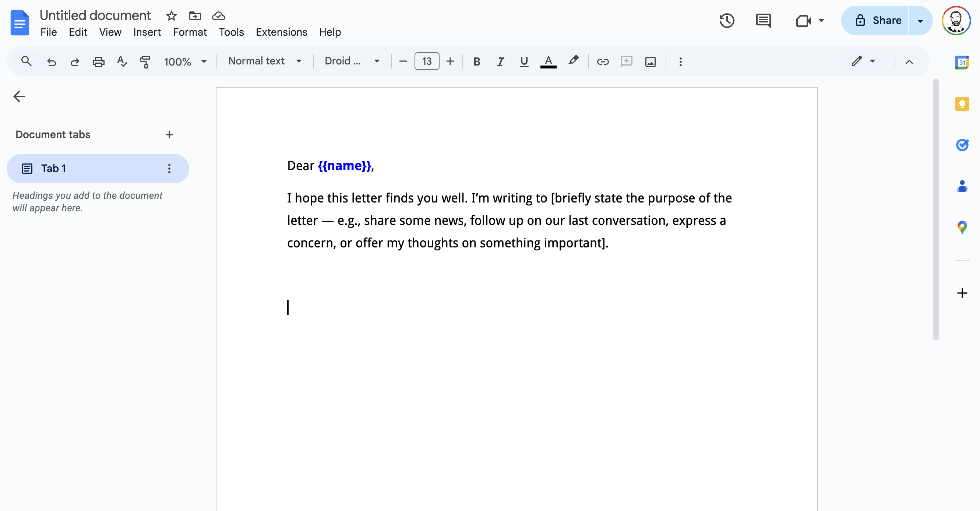Move the document to a folder
980x511 pixels.
point(195,16)
